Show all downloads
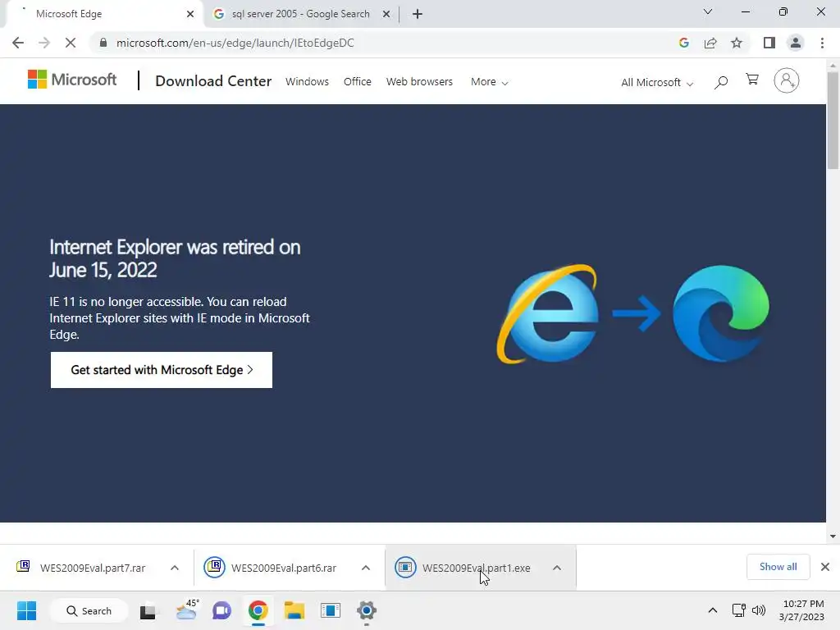This screenshot has width=840, height=630. click(x=778, y=567)
